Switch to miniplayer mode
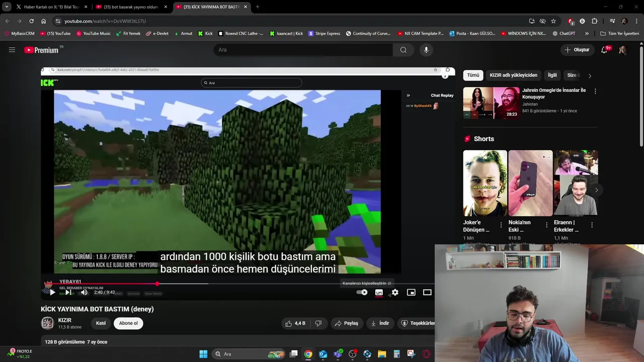The image size is (644, 362). pos(411,292)
